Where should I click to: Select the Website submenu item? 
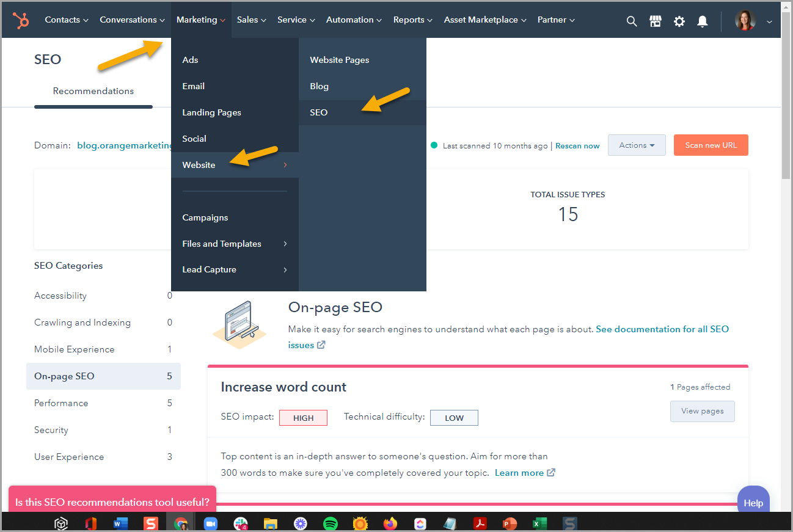(235, 165)
